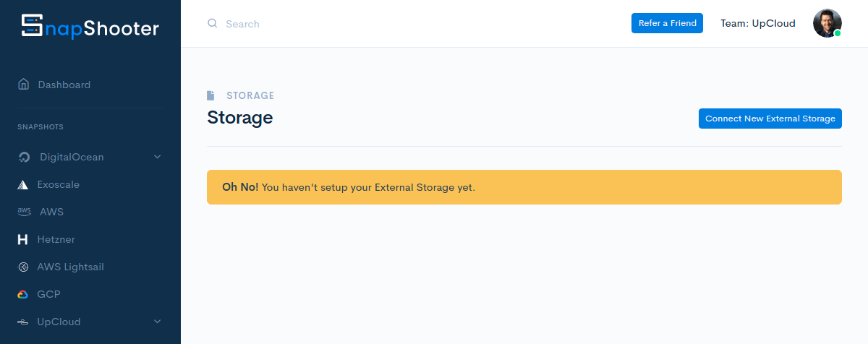Click the Dashboard home icon
The width and height of the screenshot is (868, 344).
point(24,85)
